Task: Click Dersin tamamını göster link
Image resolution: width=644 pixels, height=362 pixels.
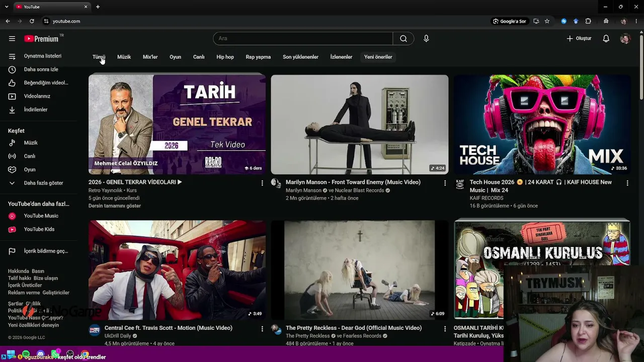Action: pyautogui.click(x=115, y=206)
